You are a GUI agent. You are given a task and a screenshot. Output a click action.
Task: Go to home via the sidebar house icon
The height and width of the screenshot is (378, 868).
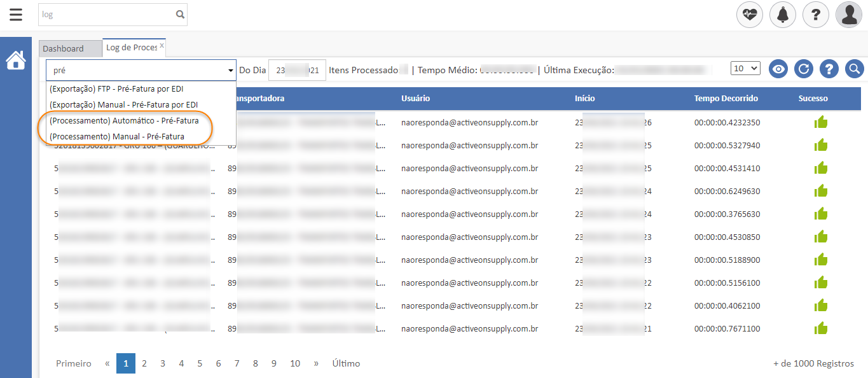[16, 60]
